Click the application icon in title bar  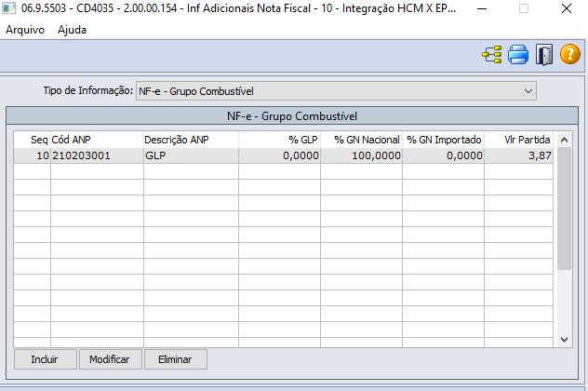pyautogui.click(x=8, y=8)
